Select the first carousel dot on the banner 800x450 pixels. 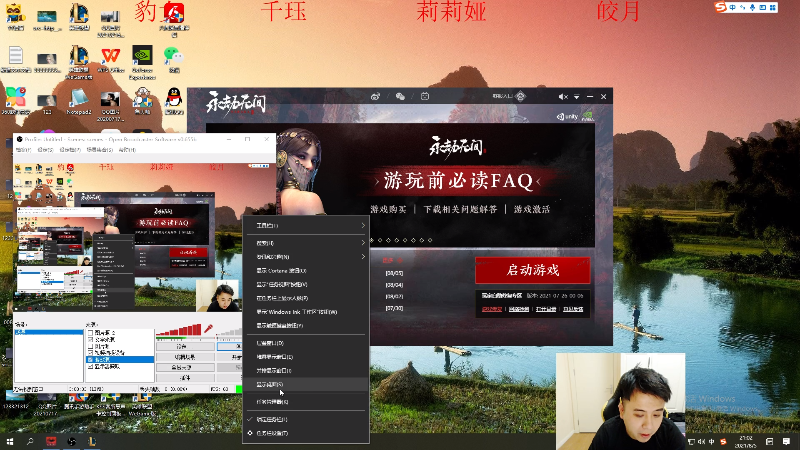coord(371,240)
